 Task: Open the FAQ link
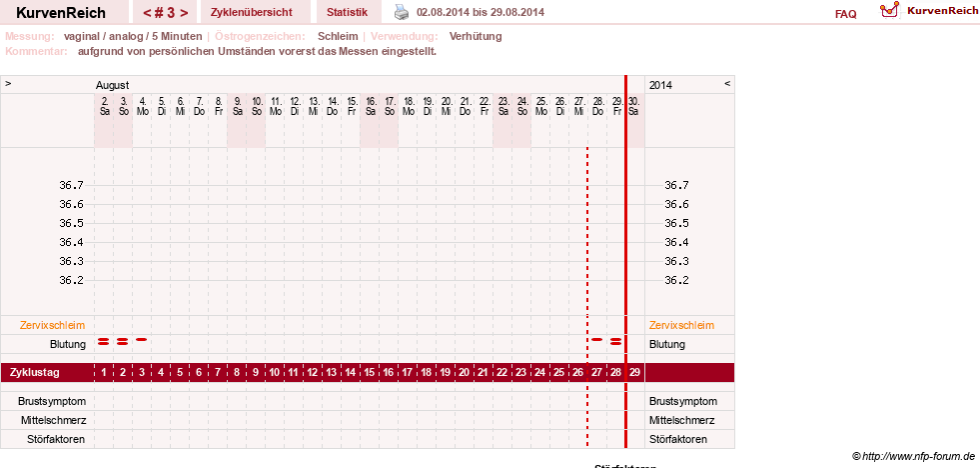845,14
